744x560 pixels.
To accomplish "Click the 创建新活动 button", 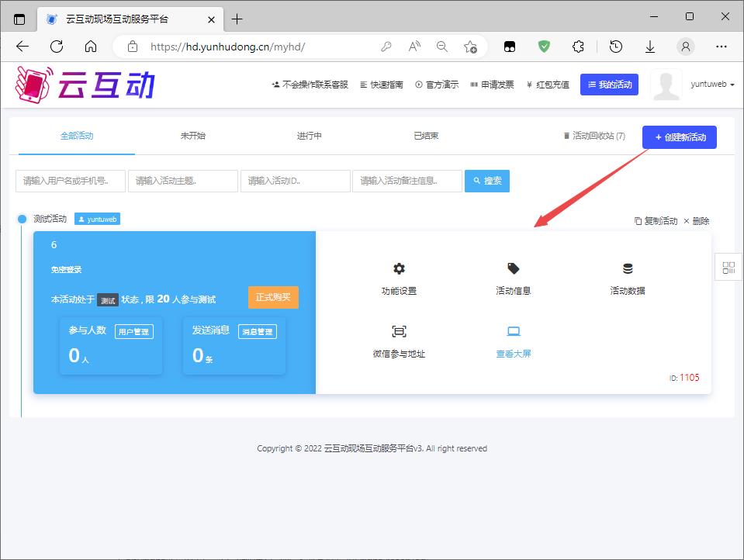I will (x=680, y=137).
